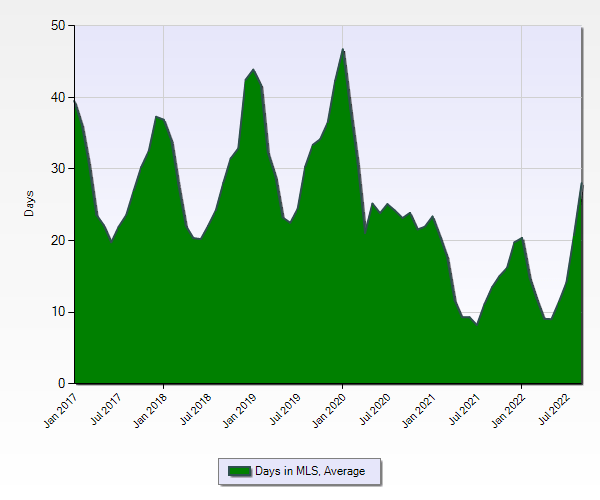600x500 pixels.
Task: Click the Jan 2017 x-axis label
Action: [61, 409]
